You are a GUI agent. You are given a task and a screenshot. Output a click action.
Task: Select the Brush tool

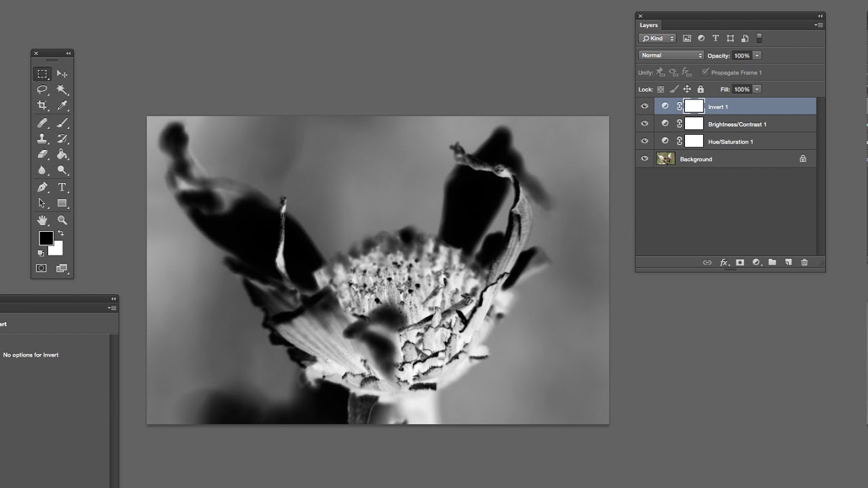[x=62, y=123]
